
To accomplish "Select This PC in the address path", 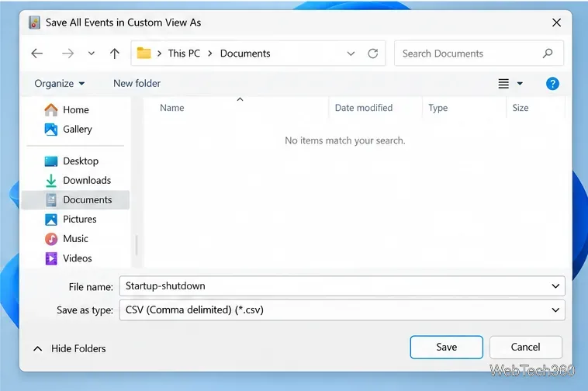I will click(x=184, y=54).
